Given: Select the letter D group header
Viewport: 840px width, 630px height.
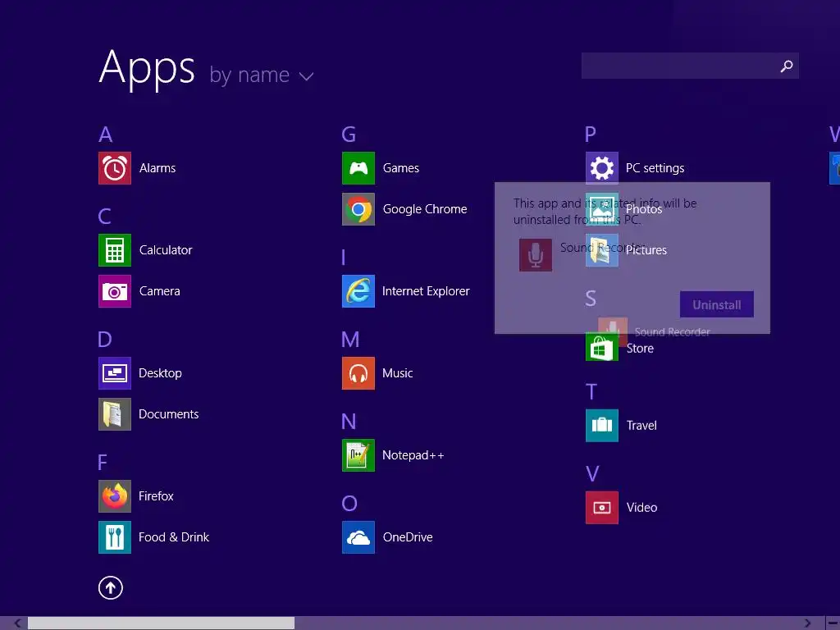Looking at the screenshot, I should [105, 340].
